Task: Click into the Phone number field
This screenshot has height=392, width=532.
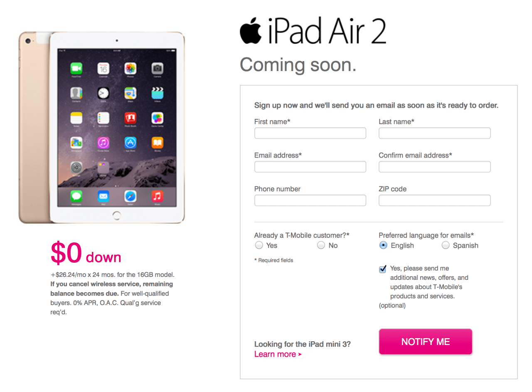Action: pos(310,200)
